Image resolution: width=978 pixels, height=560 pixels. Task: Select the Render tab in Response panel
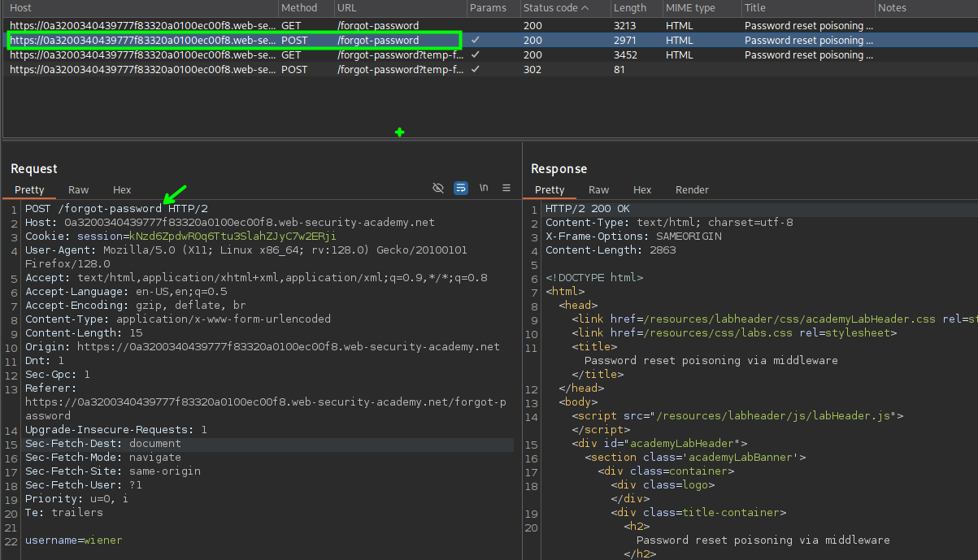692,190
